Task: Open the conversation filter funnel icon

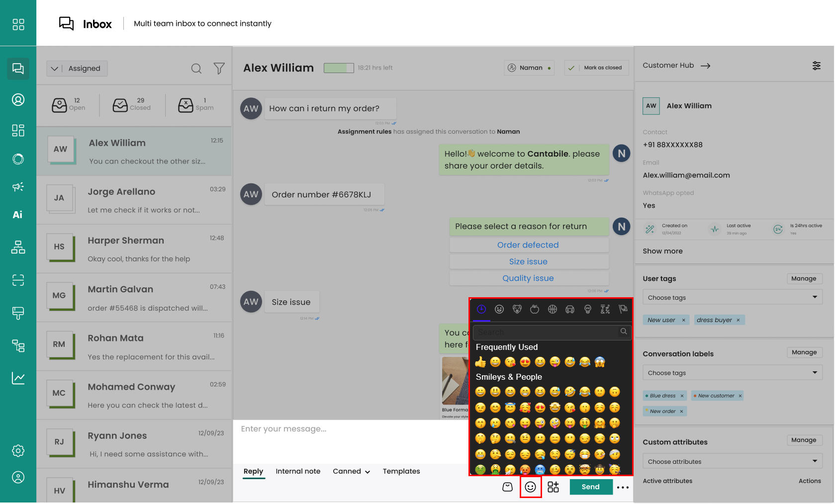Action: coord(219,69)
